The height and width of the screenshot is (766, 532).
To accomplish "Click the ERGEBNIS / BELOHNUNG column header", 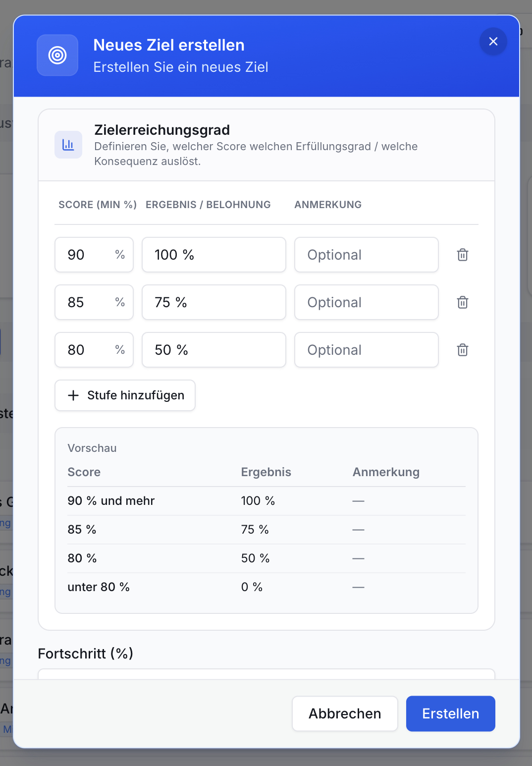I will 208,205.
